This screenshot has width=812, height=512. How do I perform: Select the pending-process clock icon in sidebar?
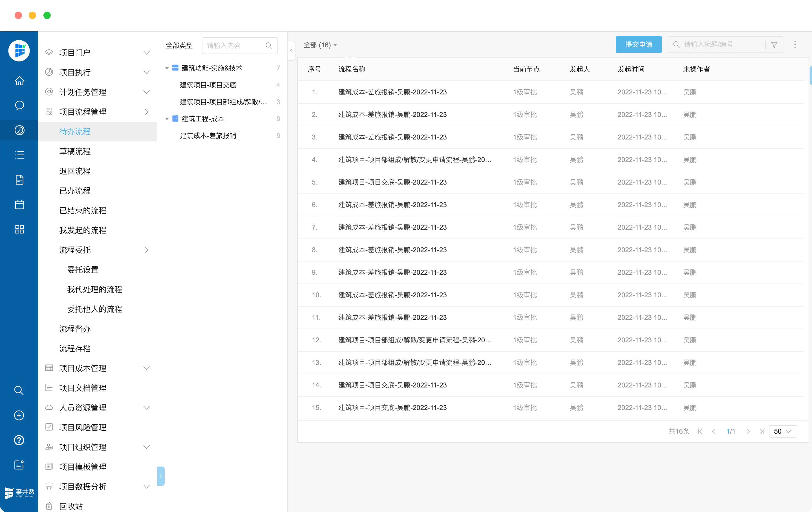pyautogui.click(x=19, y=130)
